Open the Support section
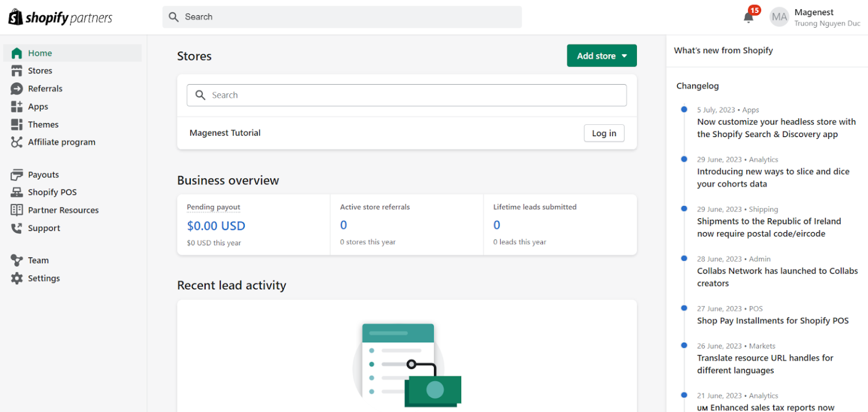The image size is (868, 412). pyautogui.click(x=44, y=228)
